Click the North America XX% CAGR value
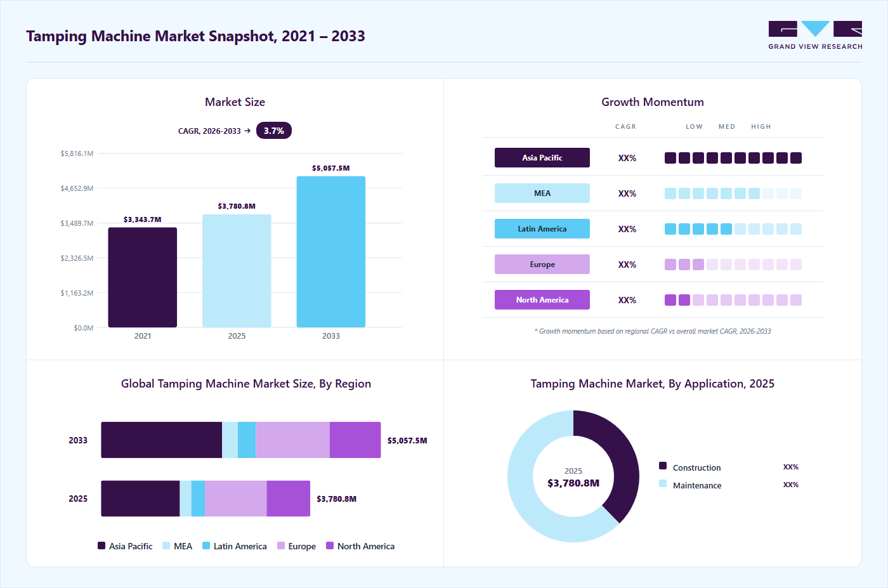Screen dimensions: 888x588 627,300
